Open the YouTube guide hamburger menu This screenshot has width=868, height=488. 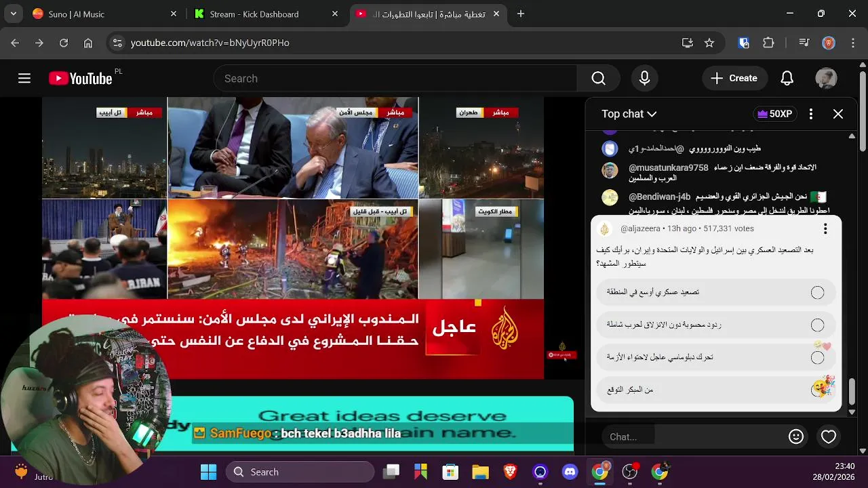(x=24, y=79)
